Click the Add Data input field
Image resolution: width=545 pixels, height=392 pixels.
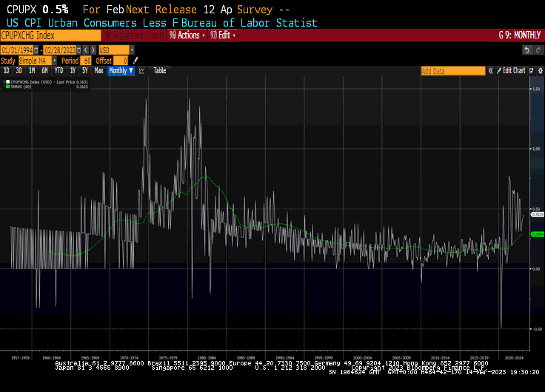pyautogui.click(x=452, y=71)
